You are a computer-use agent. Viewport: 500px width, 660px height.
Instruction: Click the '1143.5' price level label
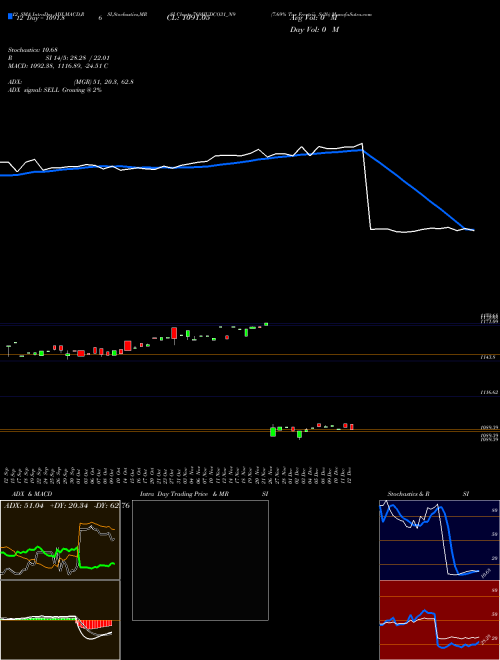click(488, 357)
